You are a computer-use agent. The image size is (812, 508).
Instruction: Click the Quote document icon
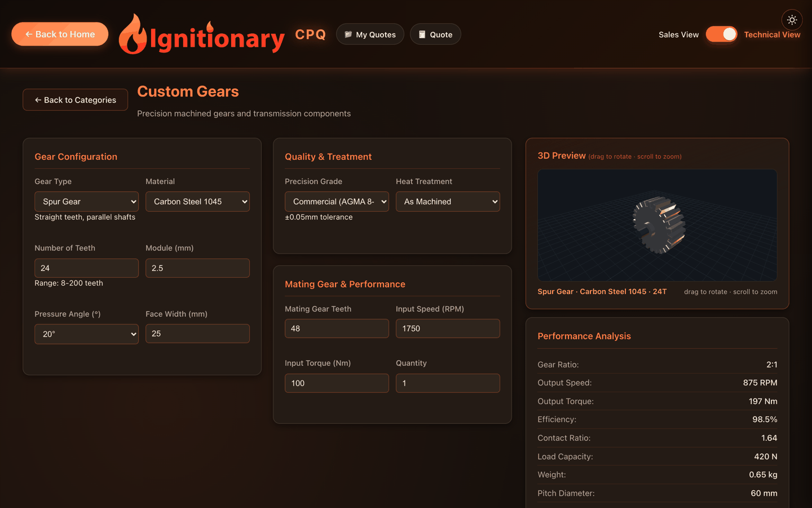(422, 34)
